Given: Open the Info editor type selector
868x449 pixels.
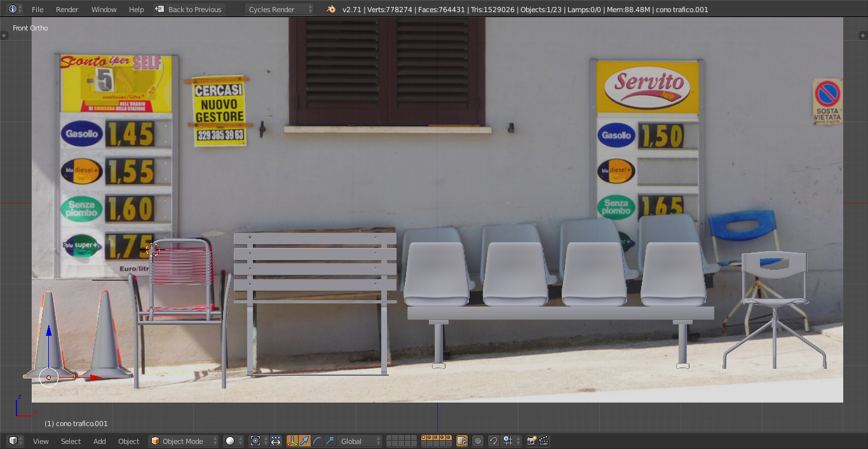Looking at the screenshot, I should 15,10.
